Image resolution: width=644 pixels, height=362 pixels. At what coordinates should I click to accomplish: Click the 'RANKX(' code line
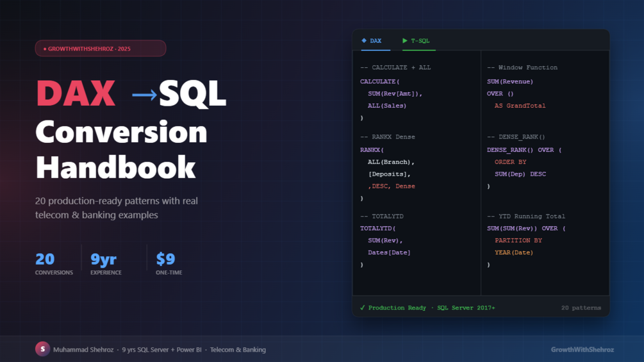(372, 150)
